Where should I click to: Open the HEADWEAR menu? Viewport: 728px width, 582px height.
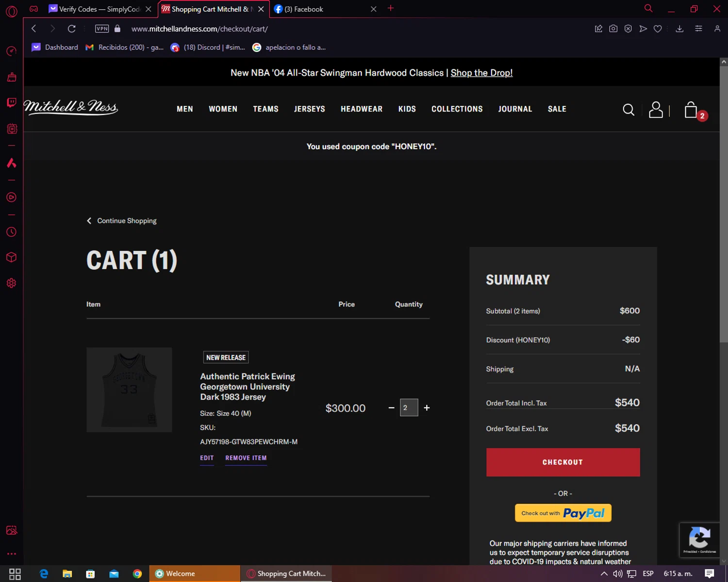point(362,109)
